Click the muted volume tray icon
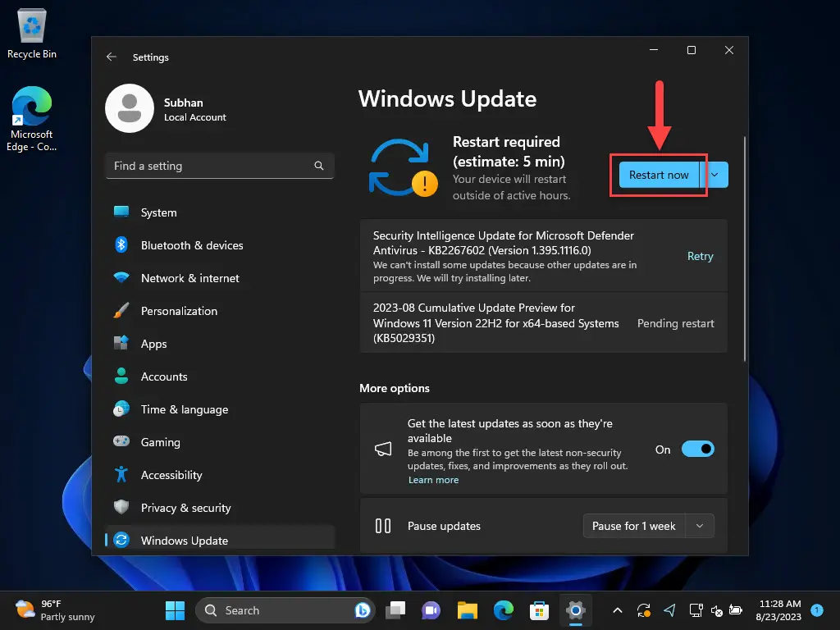 tap(716, 610)
